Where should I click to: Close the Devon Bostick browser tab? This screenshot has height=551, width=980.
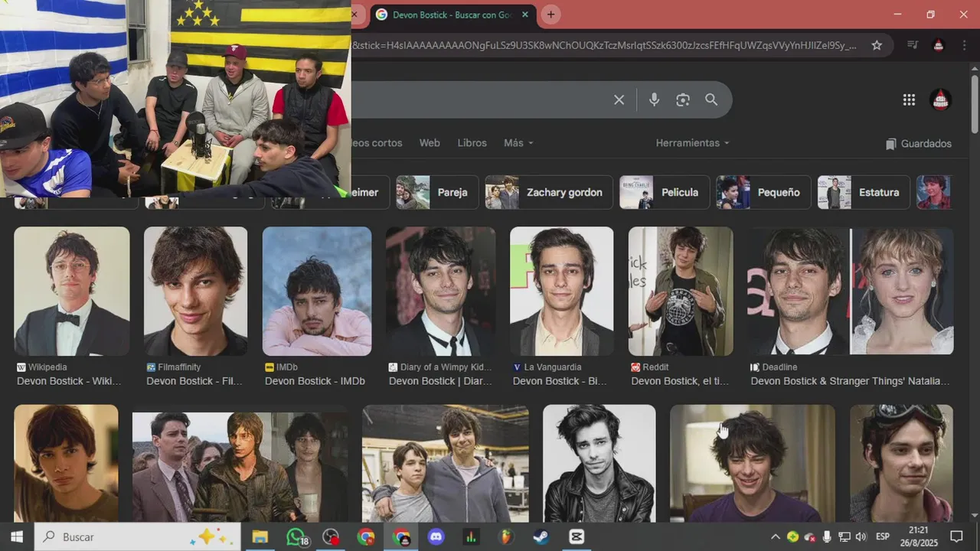pos(525,15)
